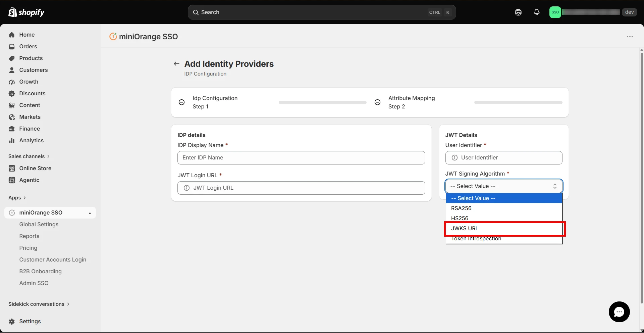644x333 pixels.
Task: Click the miniOrange logo in the page header
Action: pyautogui.click(x=113, y=36)
